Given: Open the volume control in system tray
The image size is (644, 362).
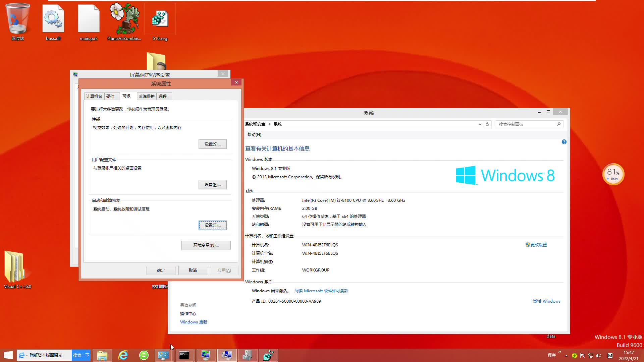Looking at the screenshot, I should [599, 356].
